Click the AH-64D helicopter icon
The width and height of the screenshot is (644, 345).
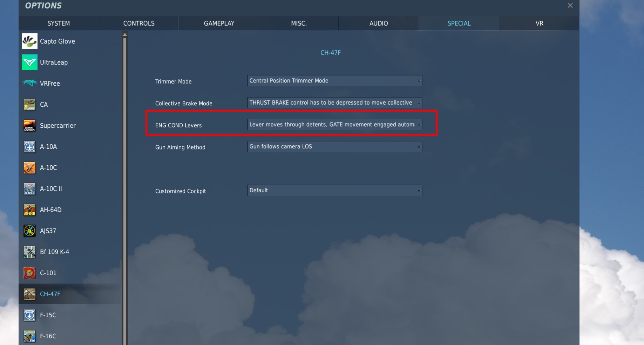tap(29, 210)
